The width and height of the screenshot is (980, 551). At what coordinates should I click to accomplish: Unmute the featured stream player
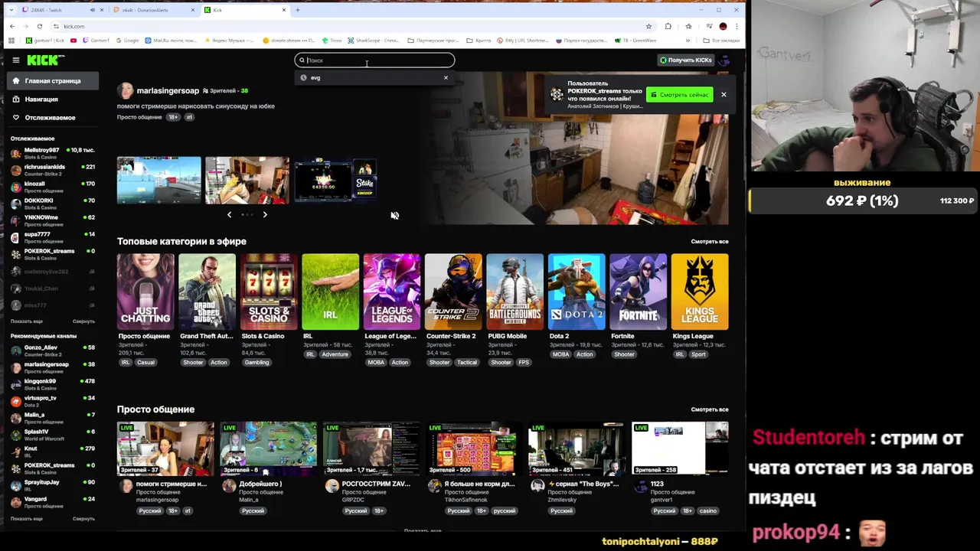click(x=395, y=216)
